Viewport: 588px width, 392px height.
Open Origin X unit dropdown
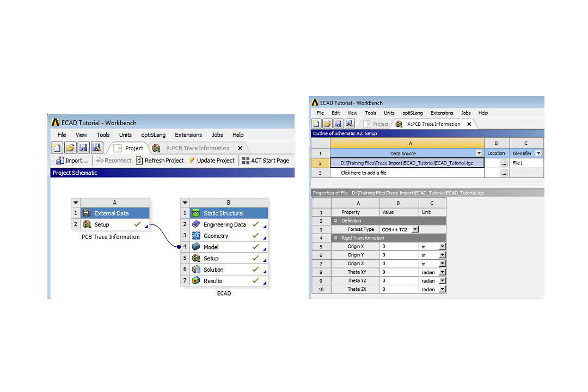(443, 247)
